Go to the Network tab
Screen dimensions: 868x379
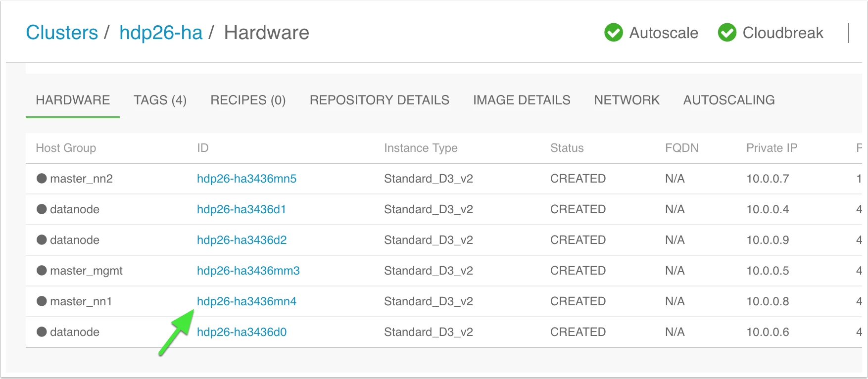pos(627,100)
